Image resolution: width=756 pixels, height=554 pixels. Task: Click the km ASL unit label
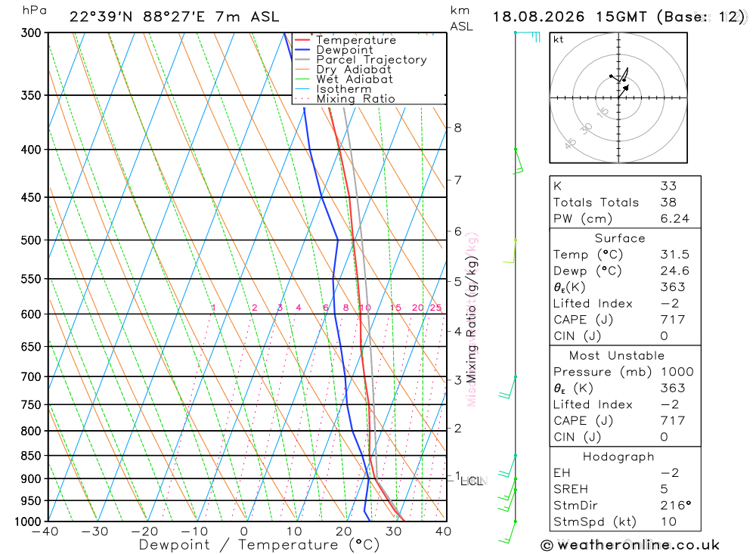tap(461, 18)
